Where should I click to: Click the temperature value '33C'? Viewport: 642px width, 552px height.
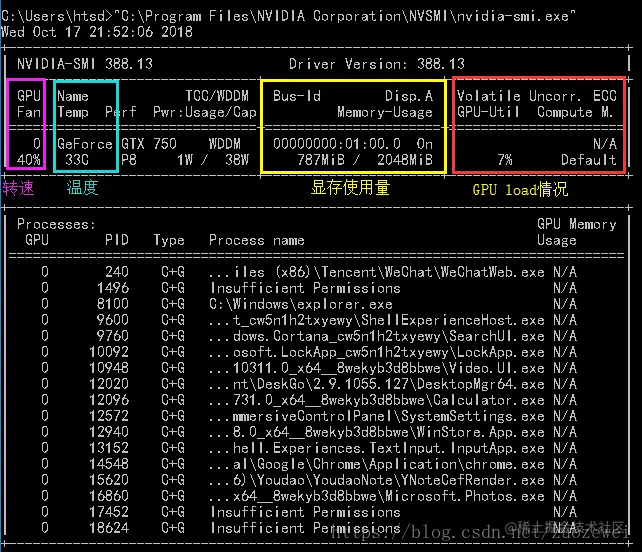coord(77,160)
